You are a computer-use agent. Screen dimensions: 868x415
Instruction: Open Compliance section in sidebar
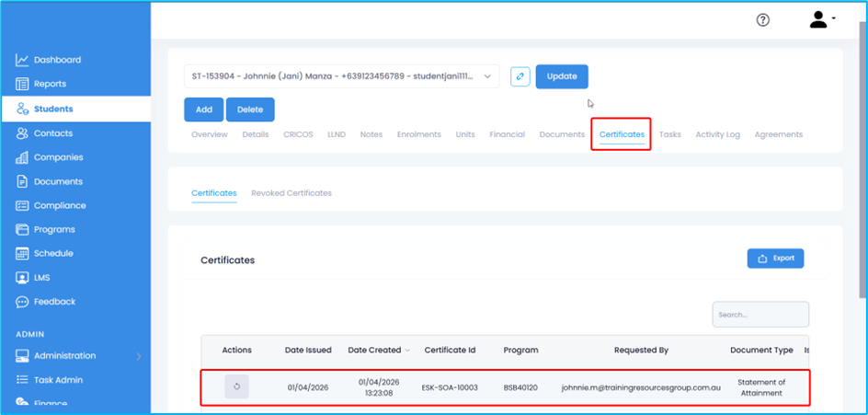point(60,205)
